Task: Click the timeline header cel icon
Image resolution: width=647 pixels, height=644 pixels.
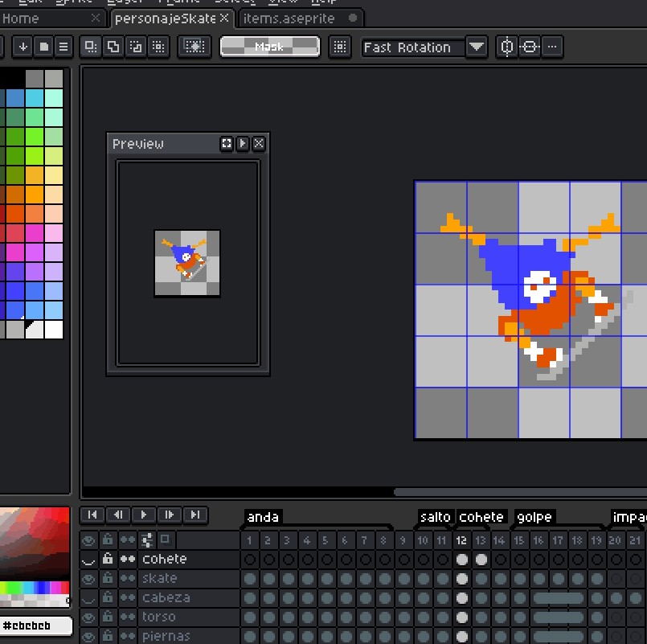Action: point(166,539)
